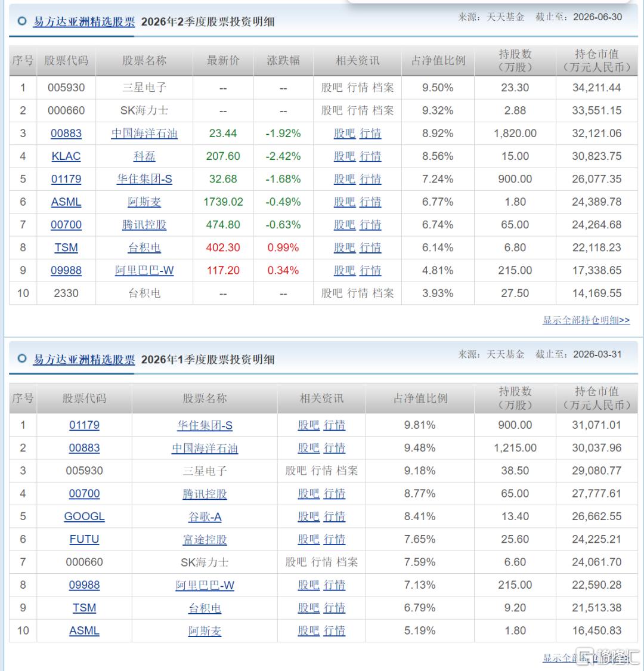Open 行情 in 00700 row of 2季度 table
This screenshot has width=644, height=671.
point(370,225)
